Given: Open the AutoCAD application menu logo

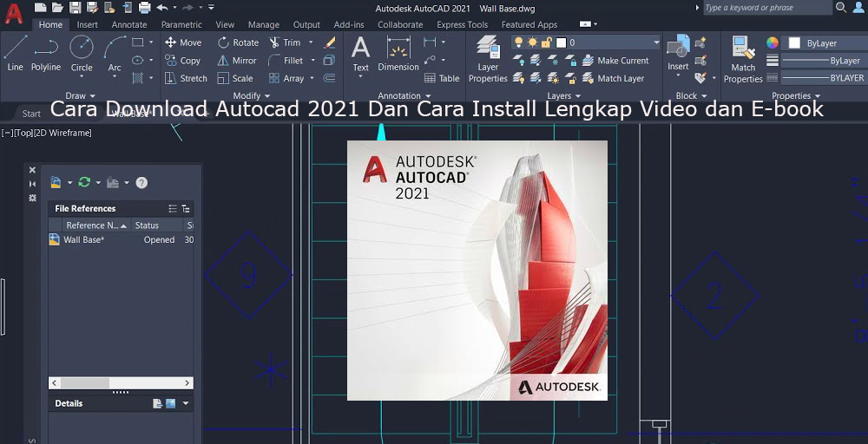Looking at the screenshot, I should pyautogui.click(x=13, y=13).
